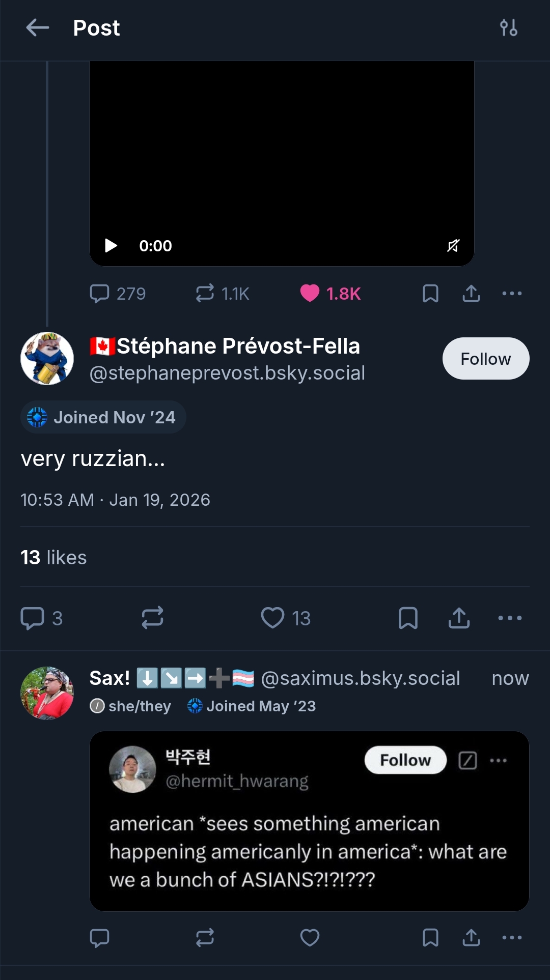Image resolution: width=550 pixels, height=980 pixels.
Task: Share the "very ruzzian..." post
Action: [459, 618]
